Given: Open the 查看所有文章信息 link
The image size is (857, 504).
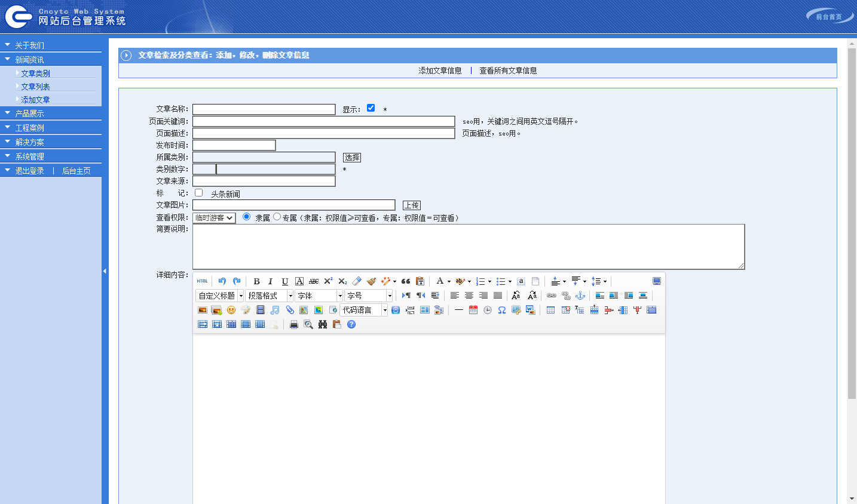Looking at the screenshot, I should pyautogui.click(x=508, y=70).
